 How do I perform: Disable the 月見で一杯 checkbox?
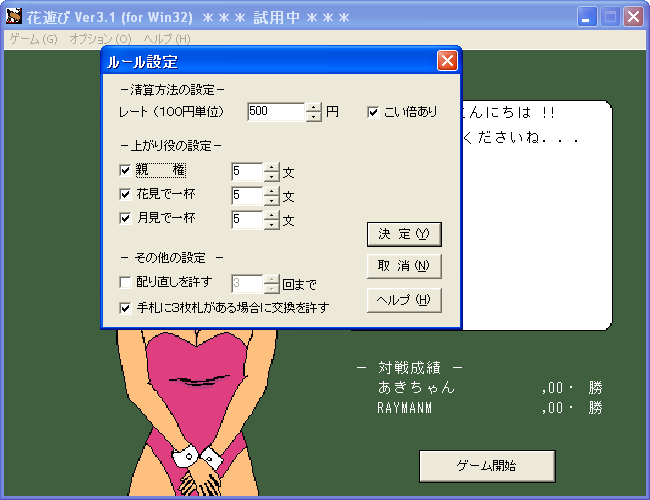point(125,218)
